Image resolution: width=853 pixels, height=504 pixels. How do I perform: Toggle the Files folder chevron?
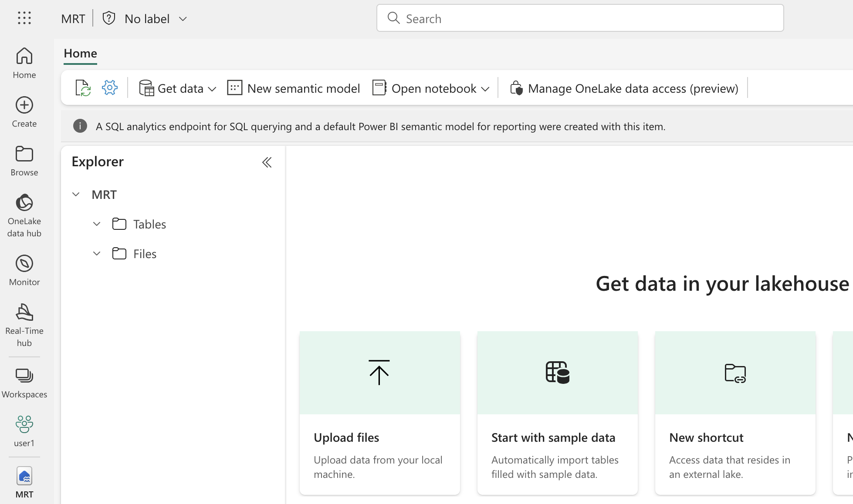pos(97,253)
